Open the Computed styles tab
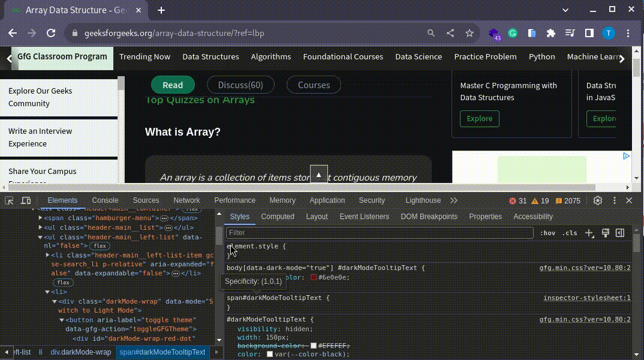The width and height of the screenshot is (644, 360). (278, 217)
